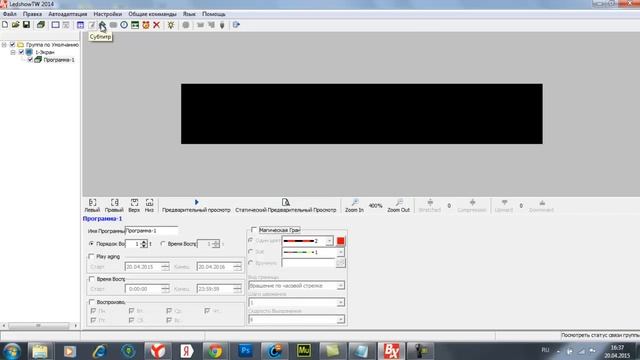
Task: Delete item with the red X icon
Action: coord(156,25)
